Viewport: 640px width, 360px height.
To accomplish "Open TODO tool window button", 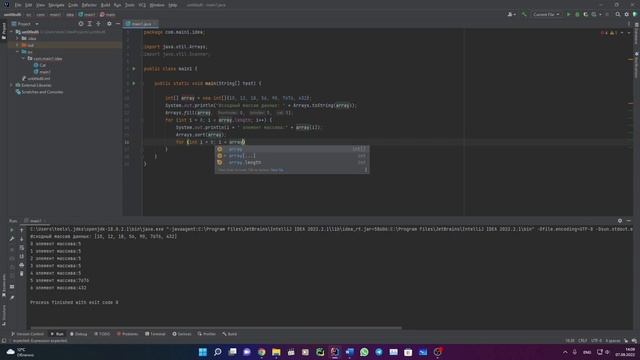I will point(102,334).
